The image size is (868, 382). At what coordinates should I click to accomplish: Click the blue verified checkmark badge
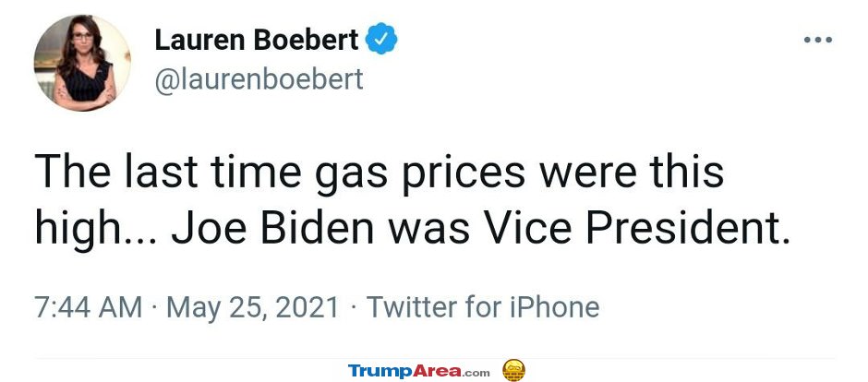(x=382, y=41)
